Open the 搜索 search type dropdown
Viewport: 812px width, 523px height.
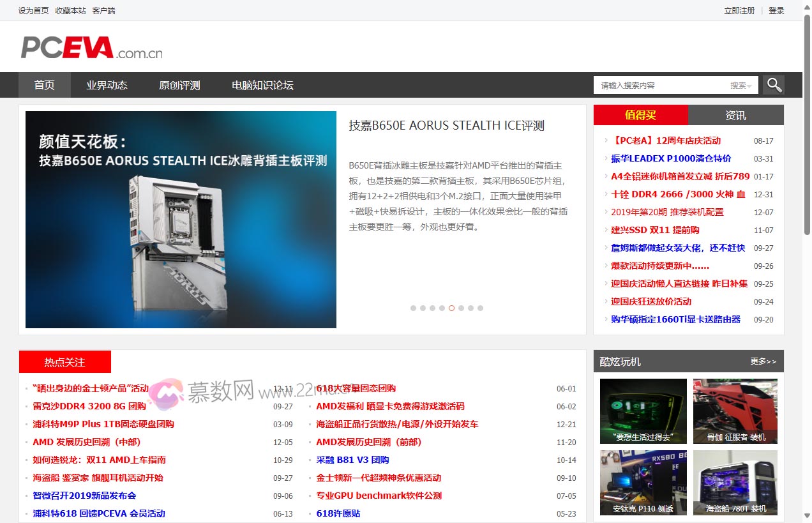tap(741, 86)
